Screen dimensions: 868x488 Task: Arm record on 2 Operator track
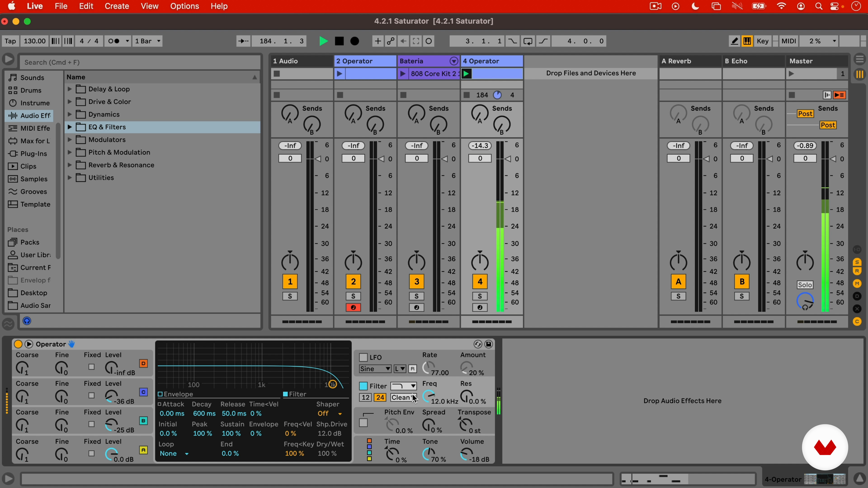[x=353, y=307]
